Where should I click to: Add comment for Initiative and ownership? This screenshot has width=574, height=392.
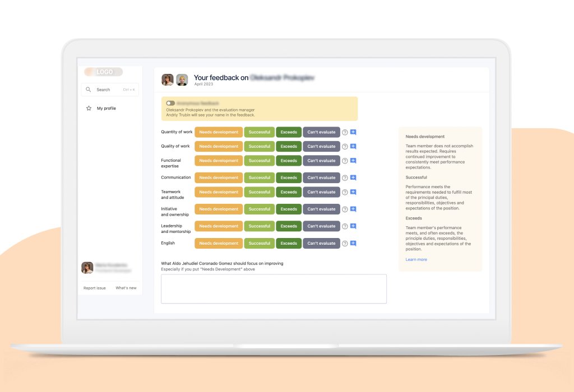point(353,209)
